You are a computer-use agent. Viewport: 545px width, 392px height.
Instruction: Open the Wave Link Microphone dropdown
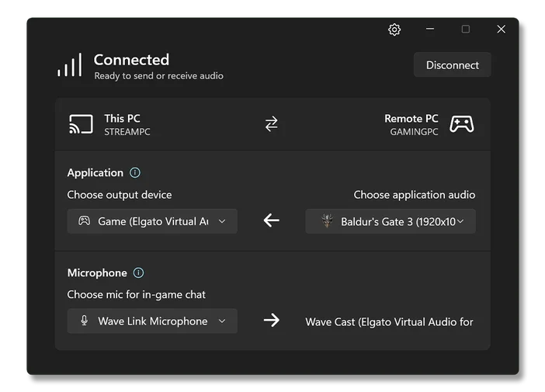pos(152,321)
